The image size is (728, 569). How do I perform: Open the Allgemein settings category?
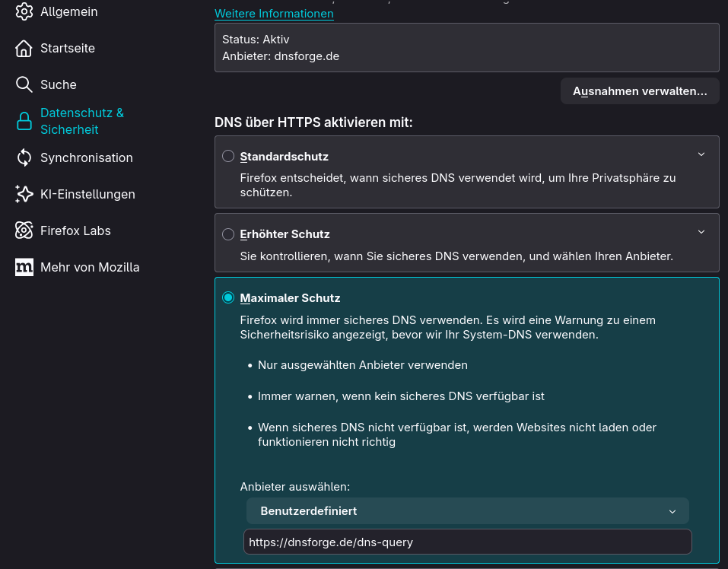pos(69,11)
